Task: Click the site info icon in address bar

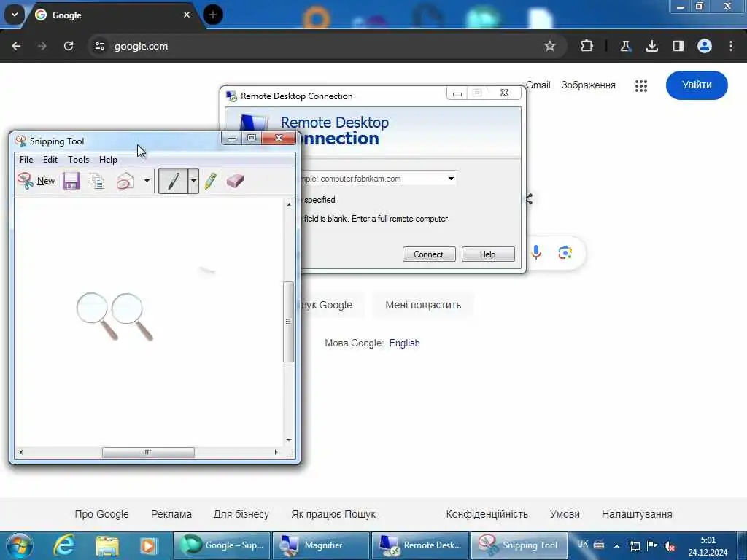Action: (x=99, y=46)
